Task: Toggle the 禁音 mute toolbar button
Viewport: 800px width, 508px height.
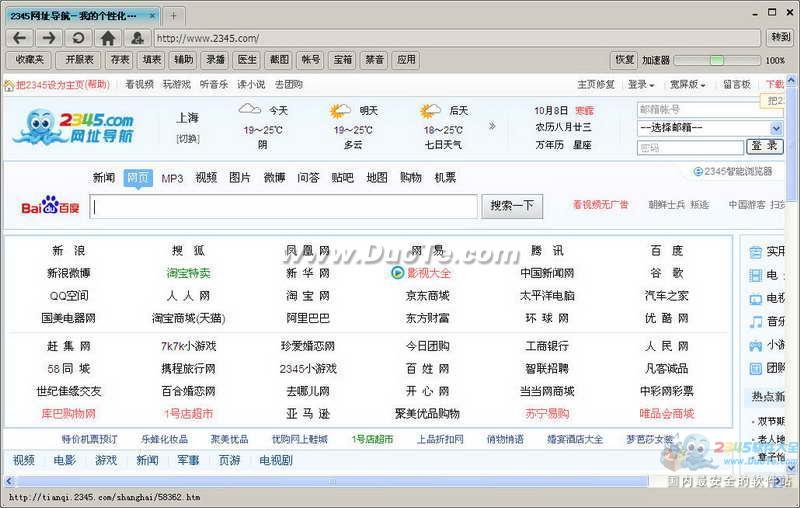Action: pos(374,60)
